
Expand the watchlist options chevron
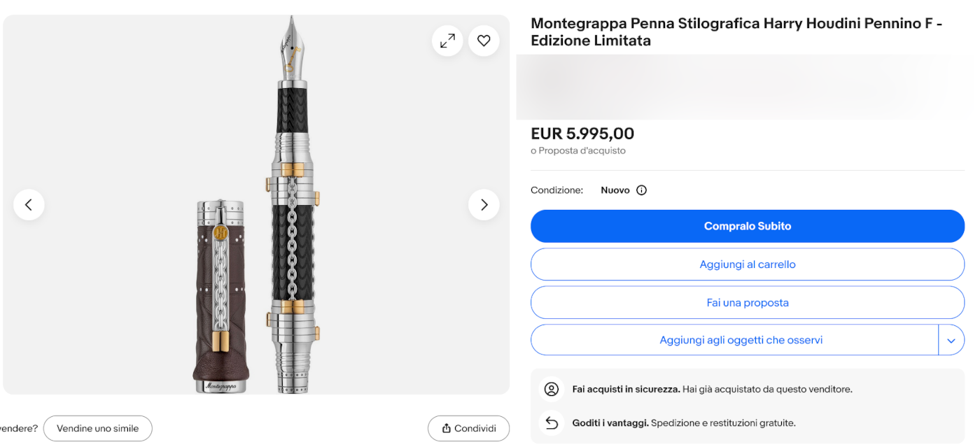pyautogui.click(x=951, y=341)
